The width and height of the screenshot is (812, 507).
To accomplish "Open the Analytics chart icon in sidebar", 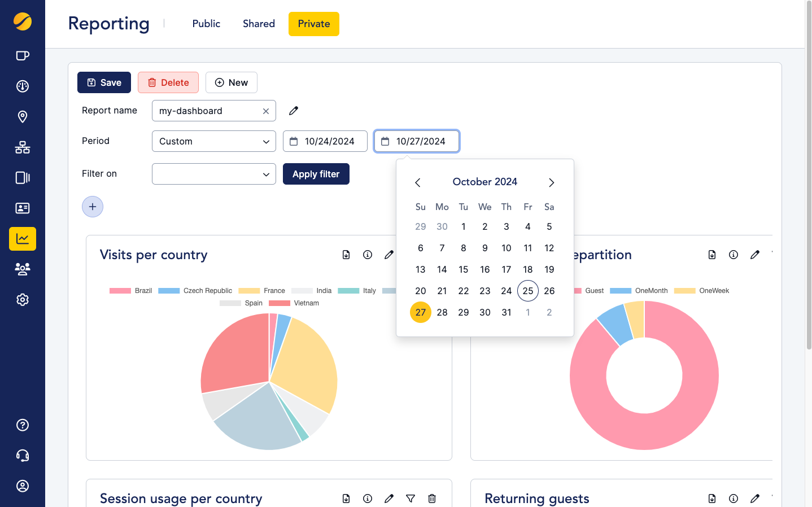I will point(22,238).
